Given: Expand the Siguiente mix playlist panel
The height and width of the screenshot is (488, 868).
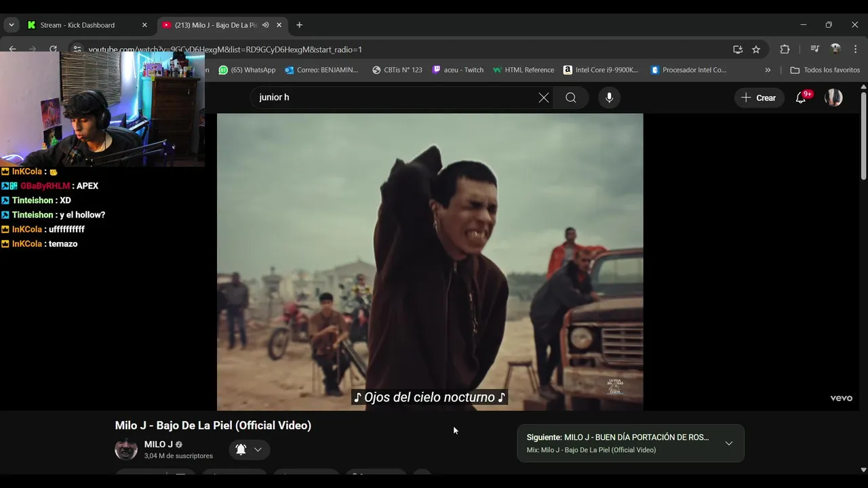Looking at the screenshot, I should click(x=729, y=443).
